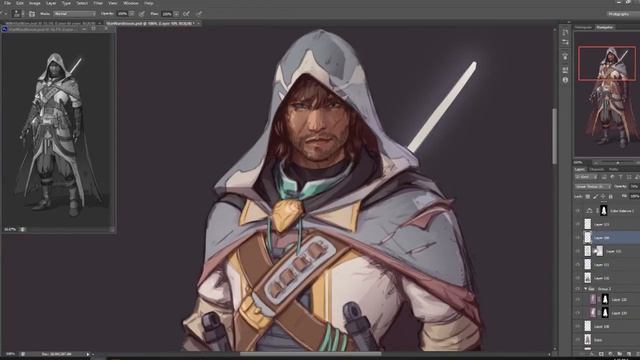This screenshot has height=360, width=640.
Task: Enable pressure-for-size icon at options bar end
Action: (199, 13)
